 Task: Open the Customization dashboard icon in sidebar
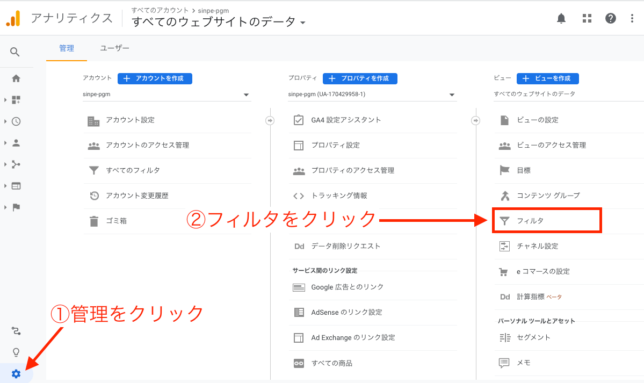click(x=16, y=100)
